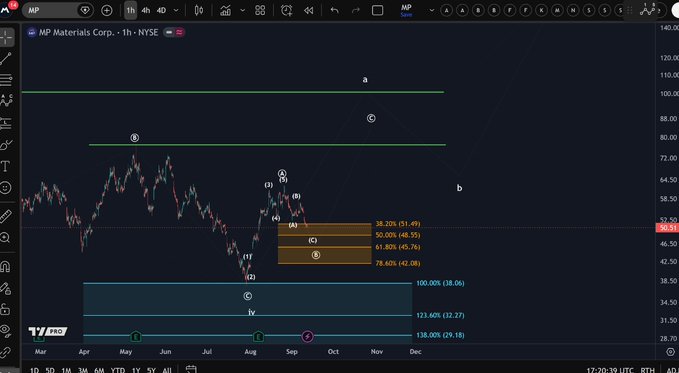Toggle the pink wave indicator next to NYSE

pyautogui.click(x=180, y=32)
